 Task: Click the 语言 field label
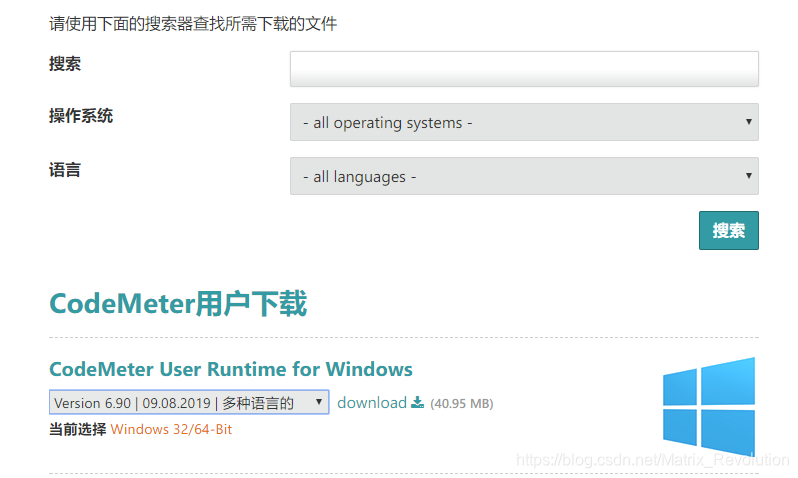click(65, 170)
